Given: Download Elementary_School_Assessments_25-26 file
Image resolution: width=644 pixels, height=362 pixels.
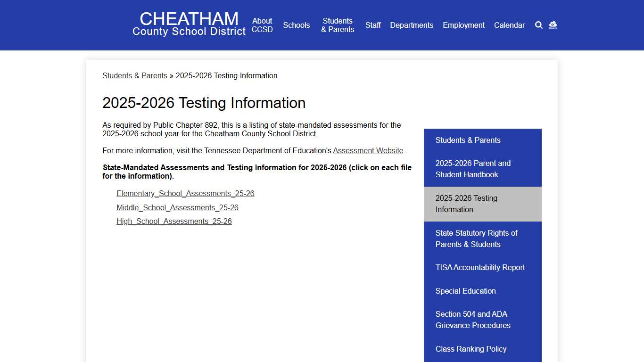Looking at the screenshot, I should tap(185, 193).
